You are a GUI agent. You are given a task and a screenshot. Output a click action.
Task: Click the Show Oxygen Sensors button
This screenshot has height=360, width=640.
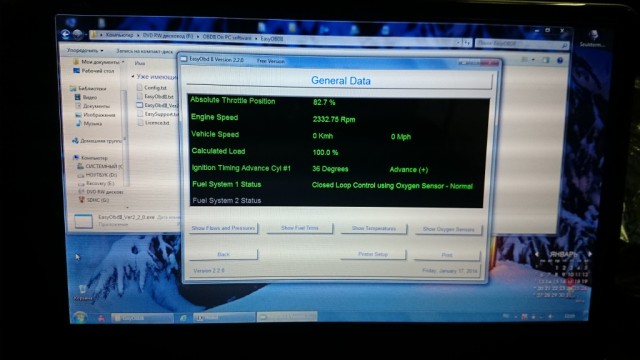pyautogui.click(x=448, y=229)
